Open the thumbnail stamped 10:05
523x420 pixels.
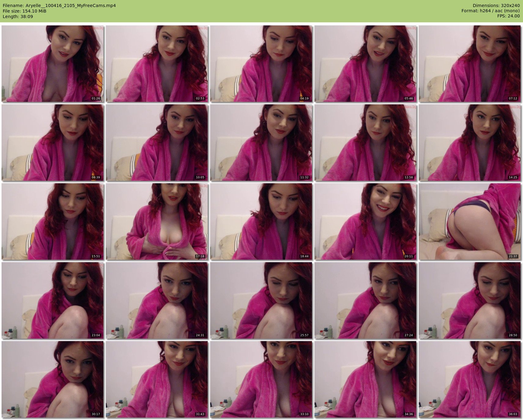[x=157, y=143]
